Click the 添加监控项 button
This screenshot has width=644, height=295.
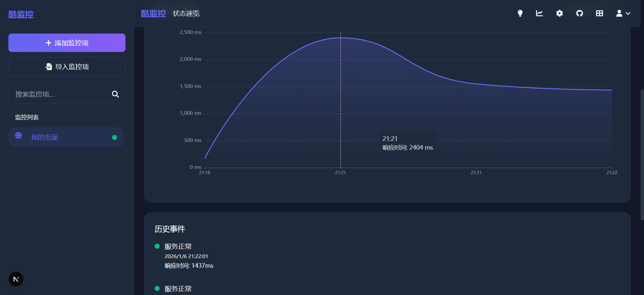(67, 43)
